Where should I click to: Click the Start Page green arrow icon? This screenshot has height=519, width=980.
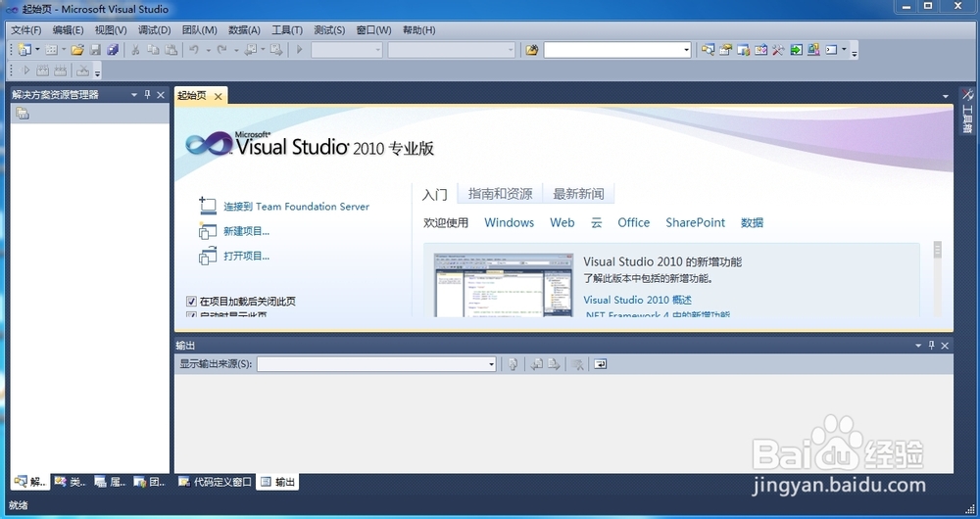(x=796, y=49)
